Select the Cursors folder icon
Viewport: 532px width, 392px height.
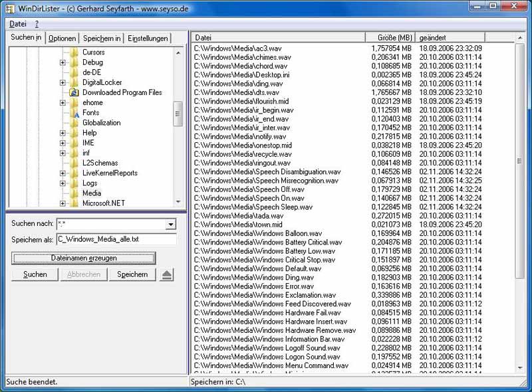74,52
